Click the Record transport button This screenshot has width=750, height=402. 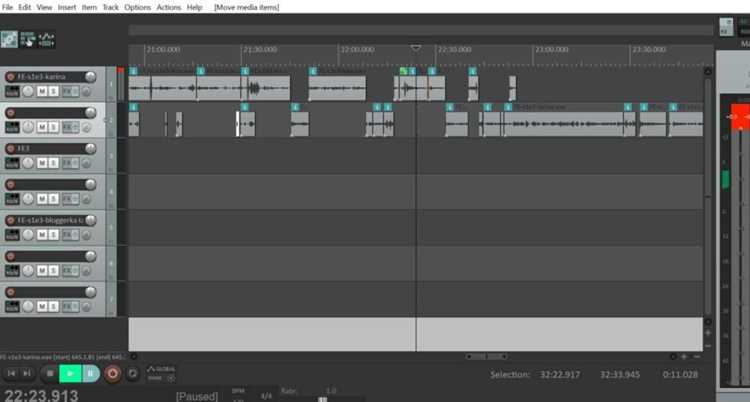(113, 373)
